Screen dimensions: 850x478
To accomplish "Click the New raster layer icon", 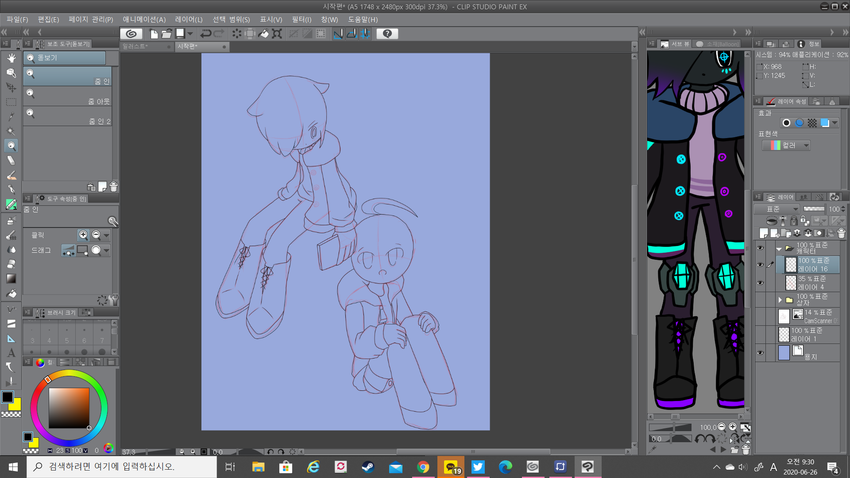I will click(x=764, y=233).
